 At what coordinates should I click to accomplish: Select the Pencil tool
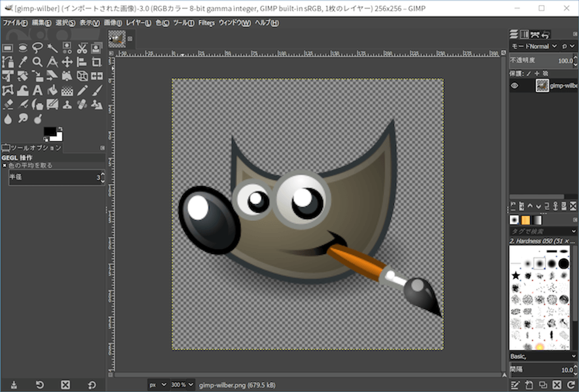[x=82, y=90]
